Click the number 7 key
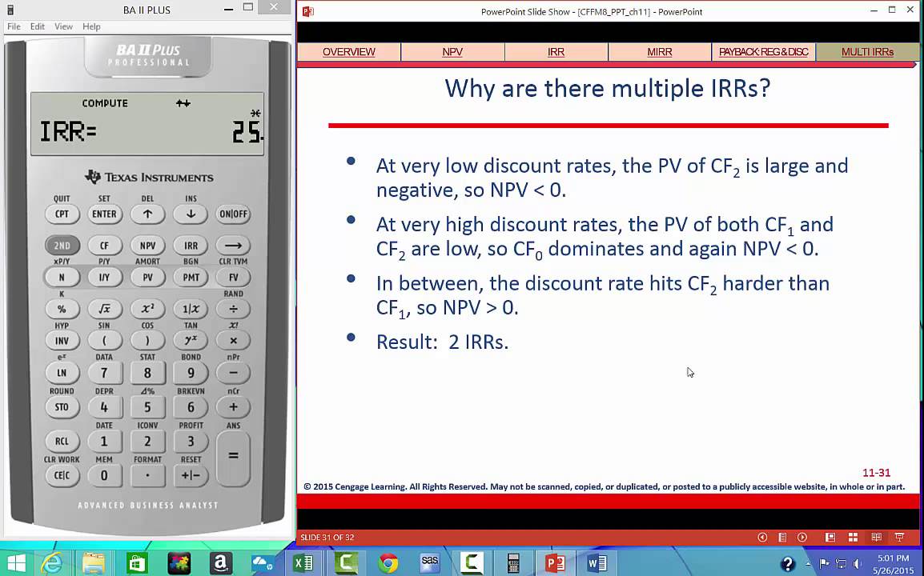924x576 pixels. point(104,373)
